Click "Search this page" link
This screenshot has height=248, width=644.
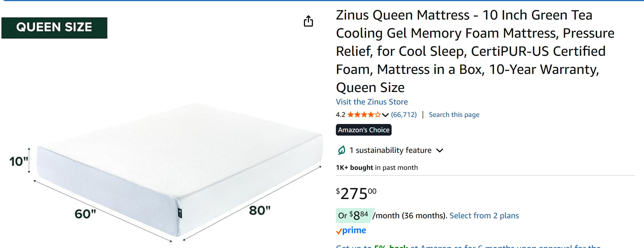[x=454, y=115]
